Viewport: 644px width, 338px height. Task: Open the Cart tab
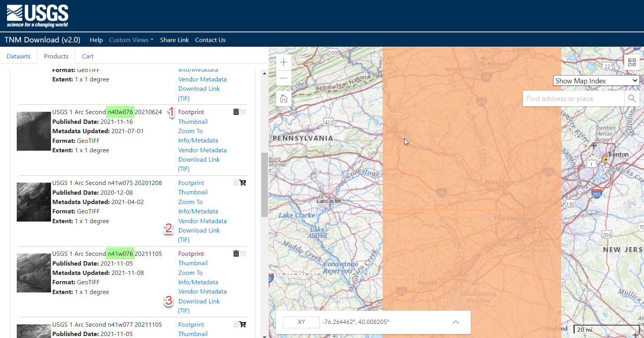click(x=88, y=56)
